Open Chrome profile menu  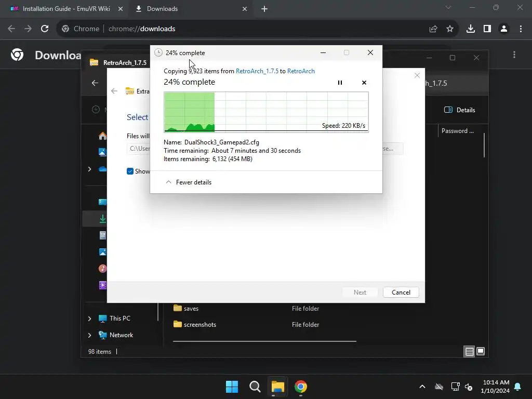(504, 29)
